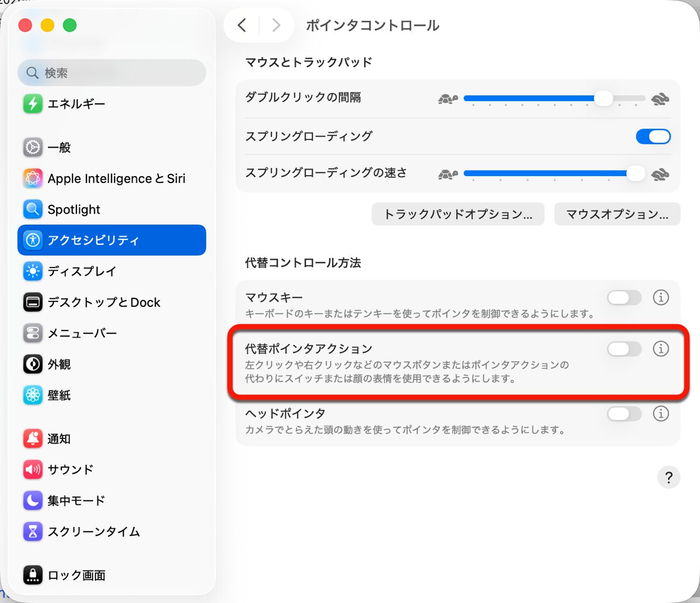Click the 外観 appearance icon

(x=33, y=364)
